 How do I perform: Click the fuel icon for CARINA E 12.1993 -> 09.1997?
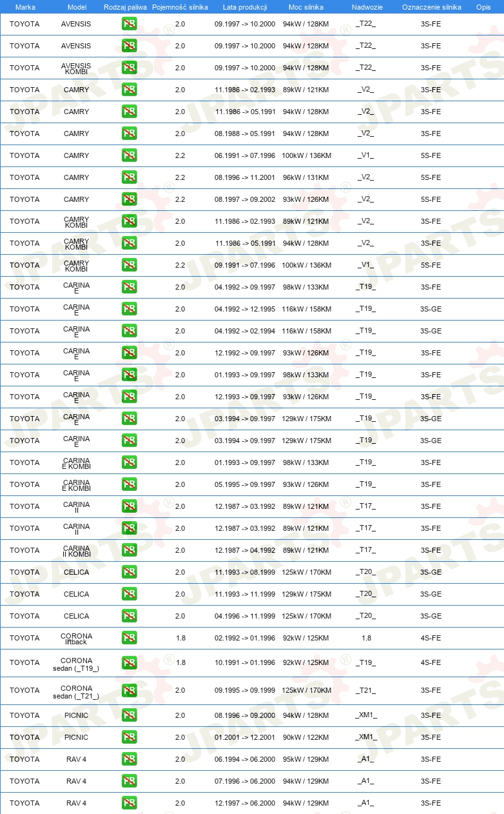point(129,397)
